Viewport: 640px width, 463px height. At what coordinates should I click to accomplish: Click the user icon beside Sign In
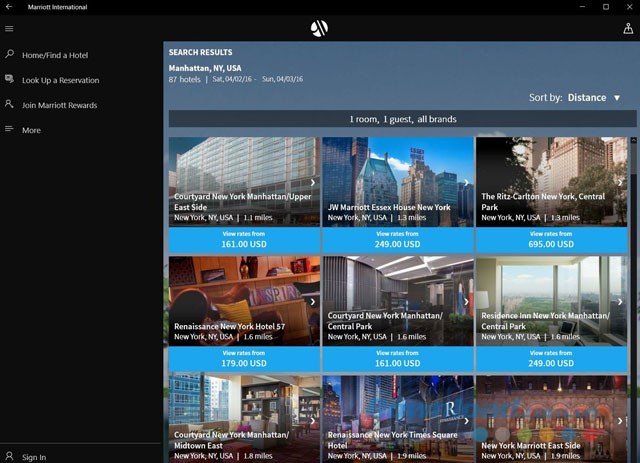tap(9, 456)
